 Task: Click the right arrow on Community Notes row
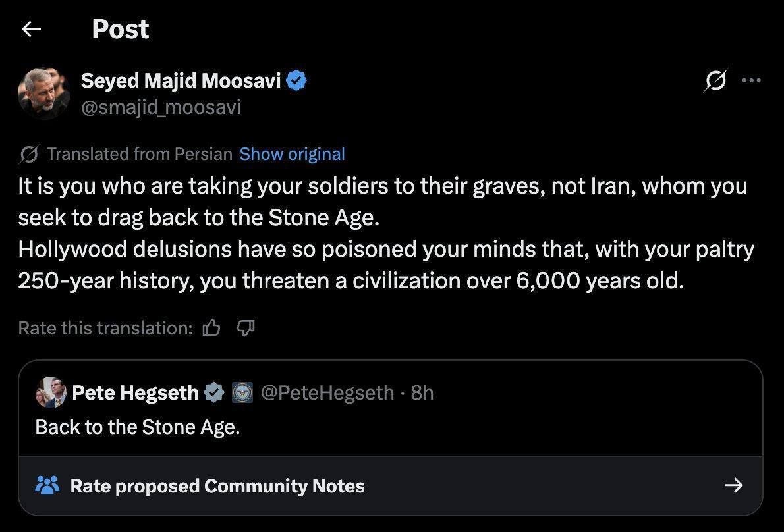[x=733, y=486]
